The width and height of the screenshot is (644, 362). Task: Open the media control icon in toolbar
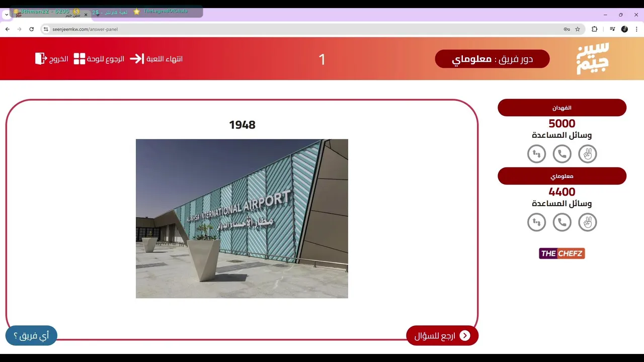tap(612, 29)
